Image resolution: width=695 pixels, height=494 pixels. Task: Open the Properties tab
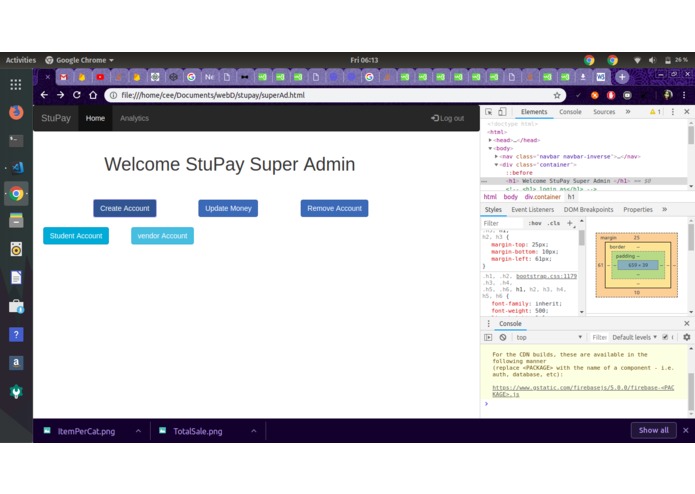[638, 209]
